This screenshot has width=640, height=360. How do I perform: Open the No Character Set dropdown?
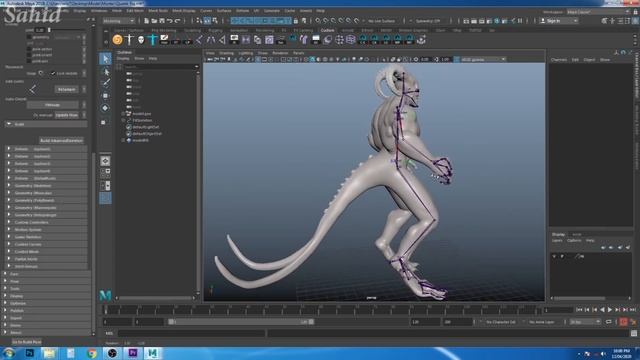pyautogui.click(x=501, y=322)
